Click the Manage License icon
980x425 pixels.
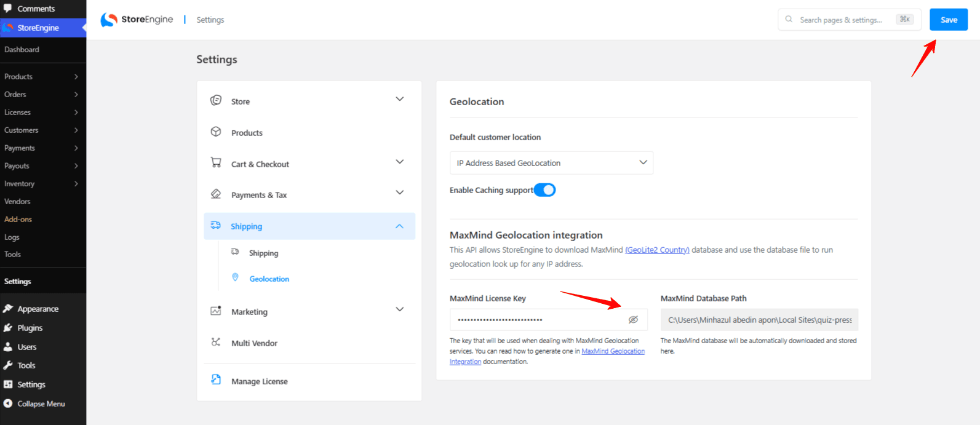point(216,379)
